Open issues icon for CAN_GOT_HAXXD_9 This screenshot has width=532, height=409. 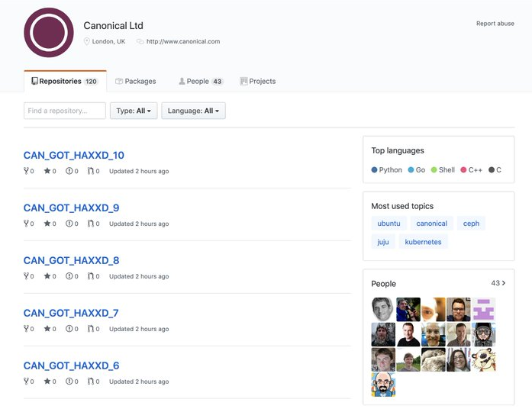pos(69,223)
